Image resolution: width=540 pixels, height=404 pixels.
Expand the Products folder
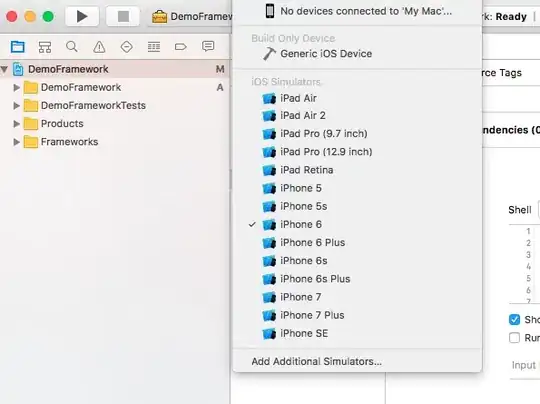click(16, 124)
